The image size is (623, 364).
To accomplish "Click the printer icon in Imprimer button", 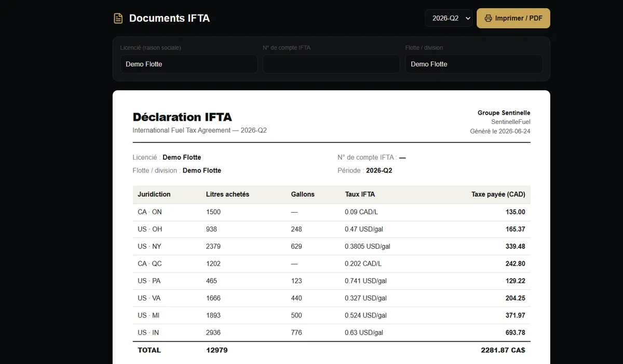I will pos(488,18).
